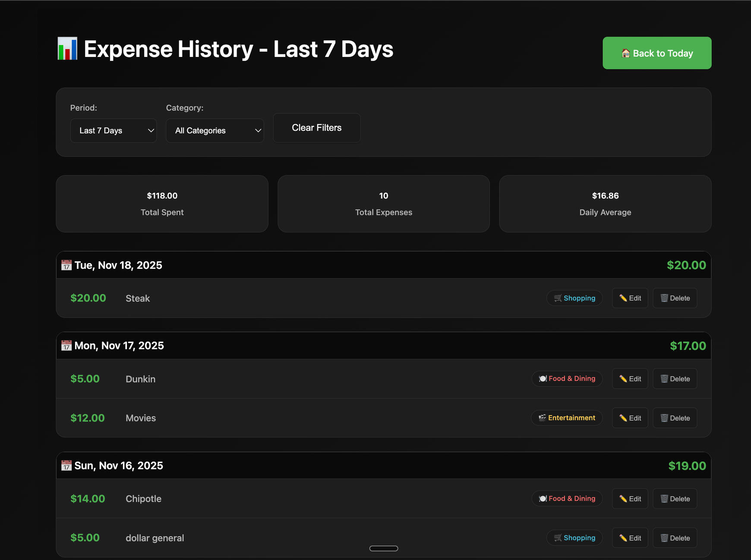Edit the Steak expense
The height and width of the screenshot is (560, 751).
pyautogui.click(x=630, y=298)
